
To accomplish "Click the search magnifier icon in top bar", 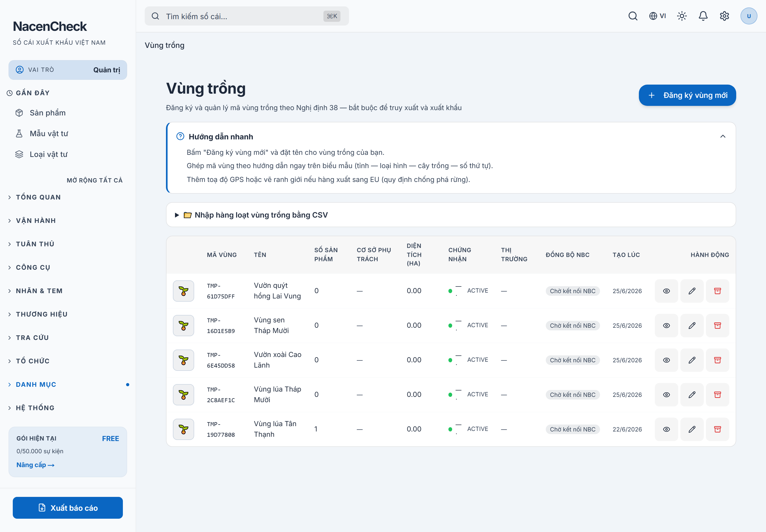I will click(633, 16).
